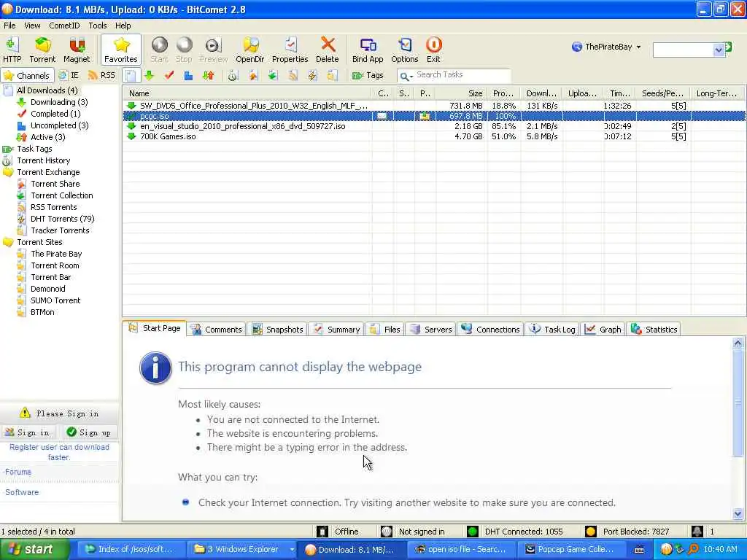
Task: Open the Summary tab
Action: pos(337,329)
